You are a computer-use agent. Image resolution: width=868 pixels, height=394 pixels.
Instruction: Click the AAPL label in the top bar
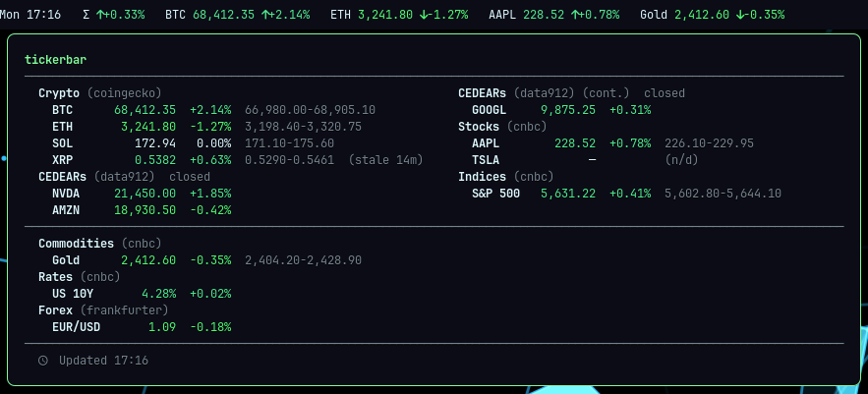[502, 15]
